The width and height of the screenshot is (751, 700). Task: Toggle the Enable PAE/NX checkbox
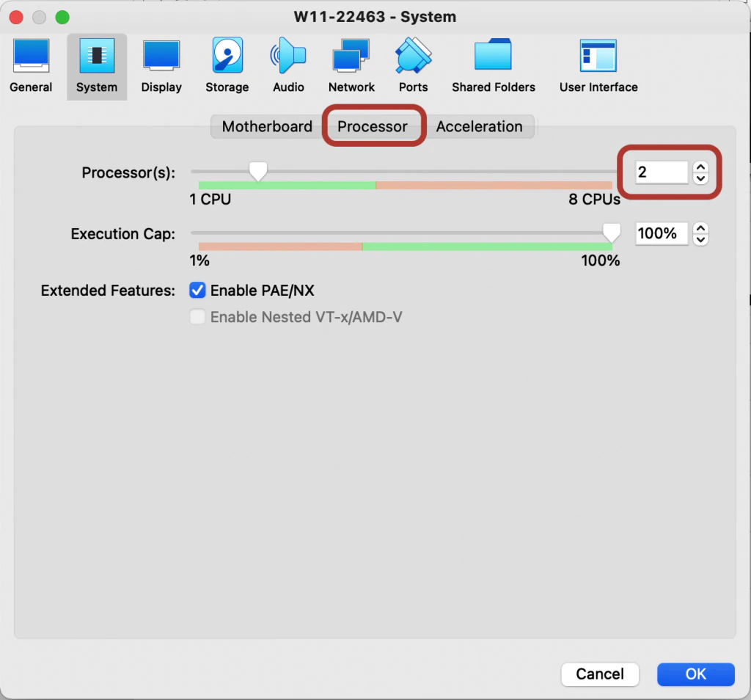click(x=197, y=291)
